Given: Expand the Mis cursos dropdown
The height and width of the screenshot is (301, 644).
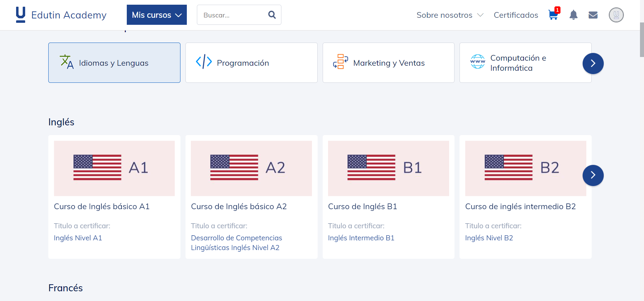Looking at the screenshot, I should (157, 15).
